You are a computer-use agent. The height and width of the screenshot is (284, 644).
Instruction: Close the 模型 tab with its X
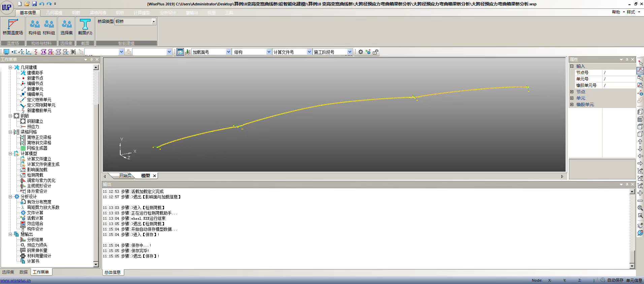pyautogui.click(x=155, y=176)
